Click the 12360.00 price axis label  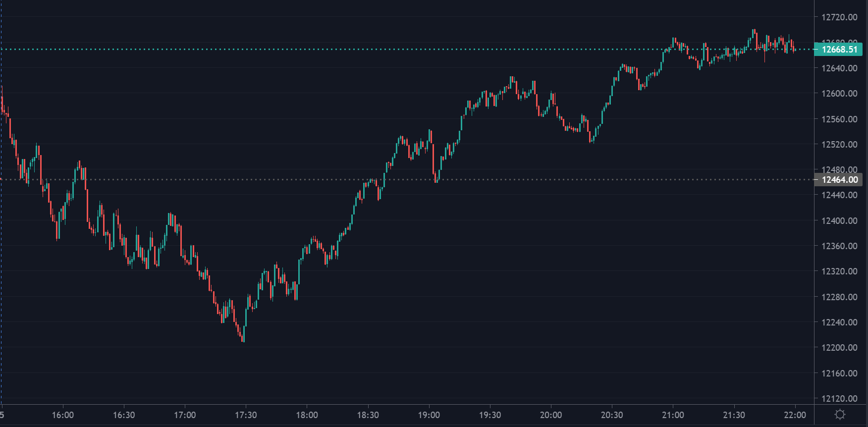[839, 246]
